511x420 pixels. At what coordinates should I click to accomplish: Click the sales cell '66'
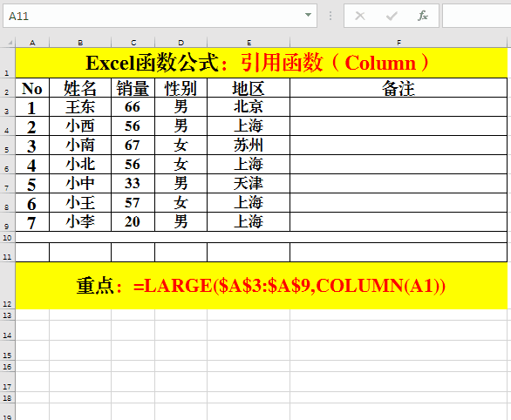[x=133, y=107]
